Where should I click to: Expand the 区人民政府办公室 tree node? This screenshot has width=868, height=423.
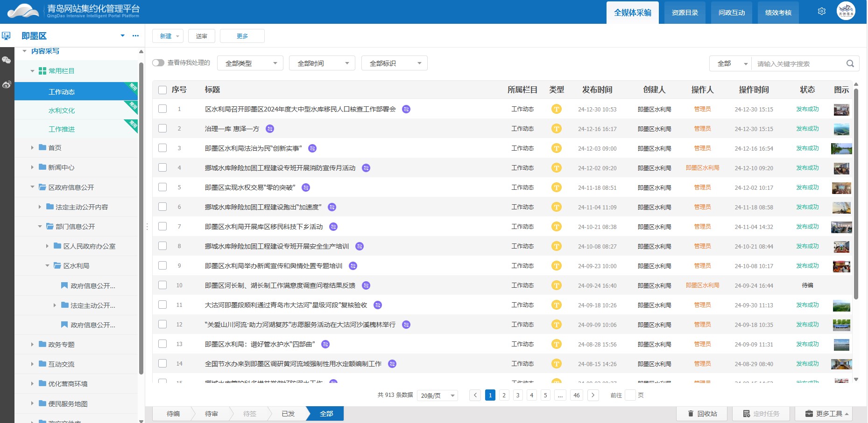pyautogui.click(x=47, y=246)
